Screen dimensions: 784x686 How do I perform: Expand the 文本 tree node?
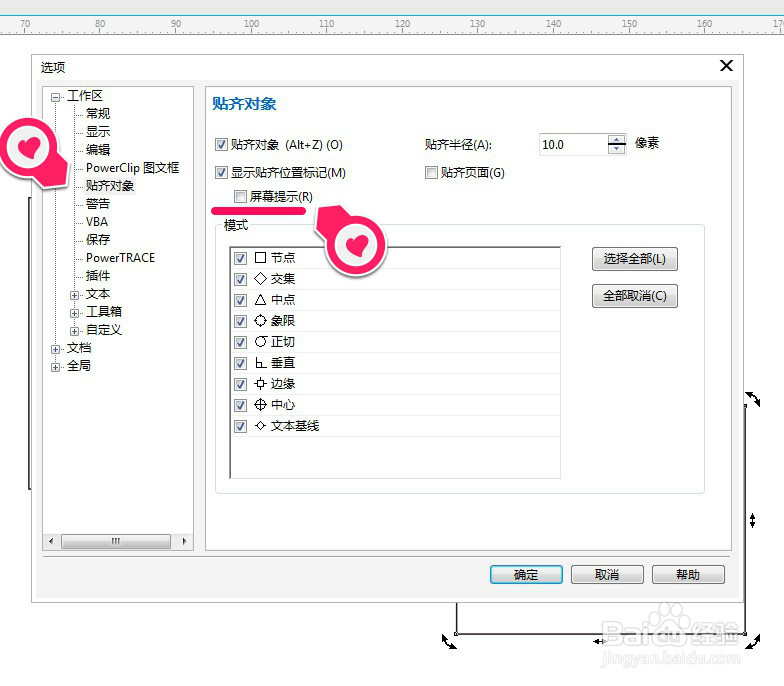(x=74, y=295)
